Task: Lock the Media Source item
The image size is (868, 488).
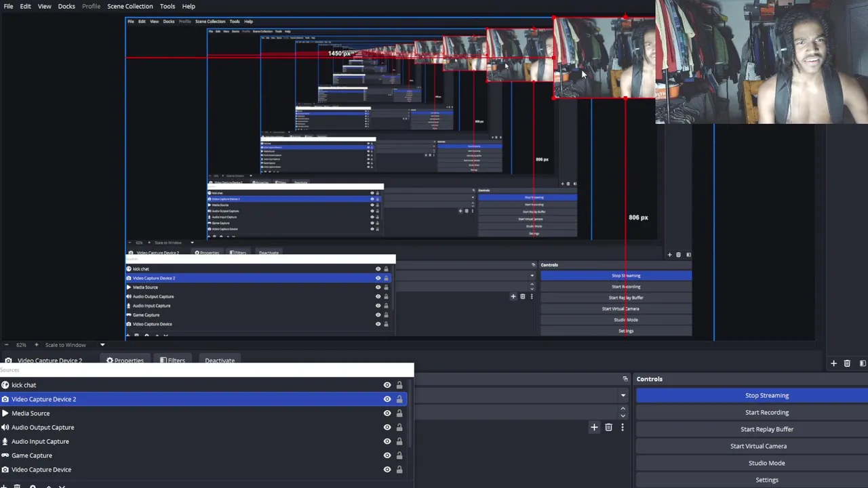Action: pyautogui.click(x=399, y=413)
